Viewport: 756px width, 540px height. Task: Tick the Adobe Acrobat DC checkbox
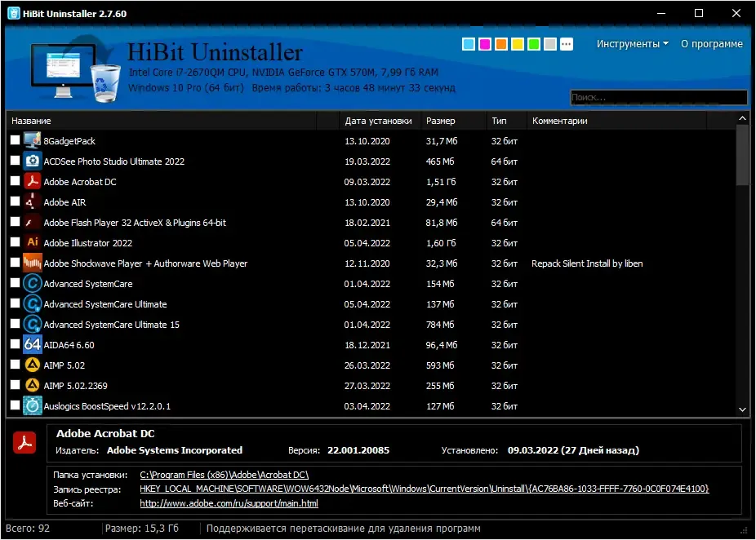pyautogui.click(x=15, y=180)
